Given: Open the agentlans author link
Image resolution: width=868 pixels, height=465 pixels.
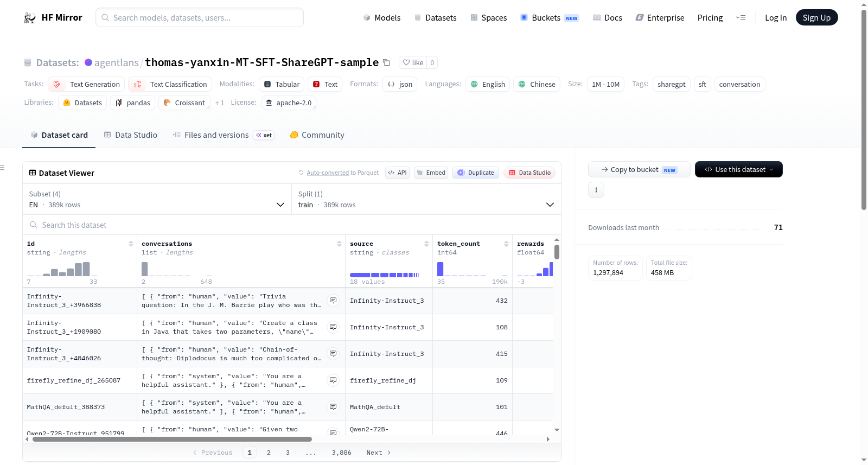Looking at the screenshot, I should click(x=117, y=62).
